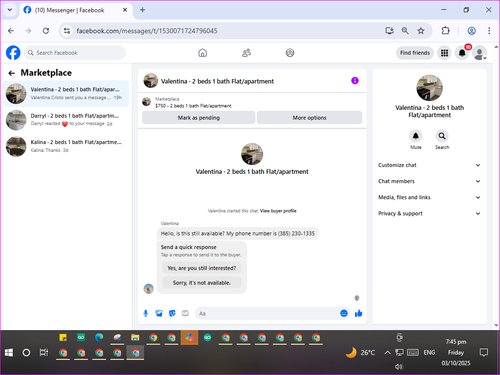This screenshot has height=375, width=500.
Task: Mute this chat via bell icon
Action: (416, 136)
